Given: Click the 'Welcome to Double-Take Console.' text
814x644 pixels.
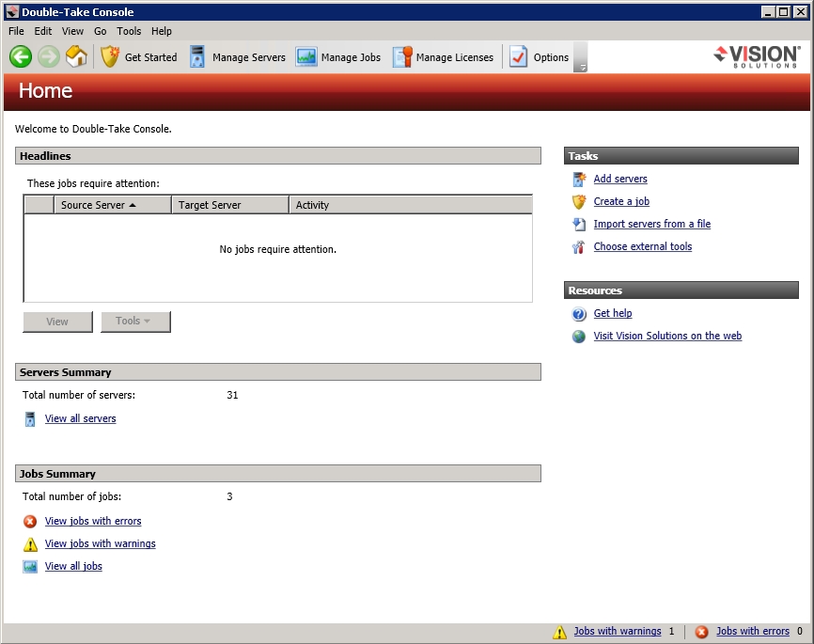Looking at the screenshot, I should click(x=93, y=129).
